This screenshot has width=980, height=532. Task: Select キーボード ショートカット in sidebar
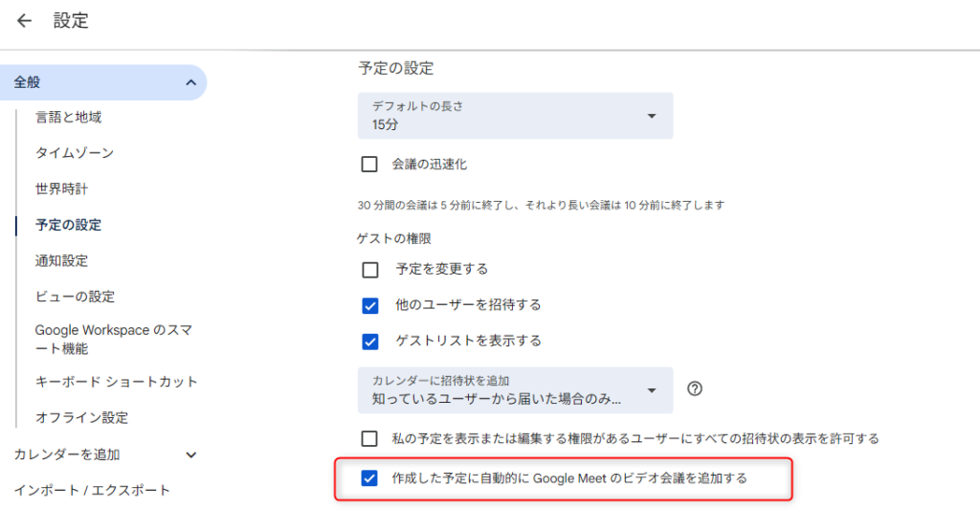click(x=116, y=382)
